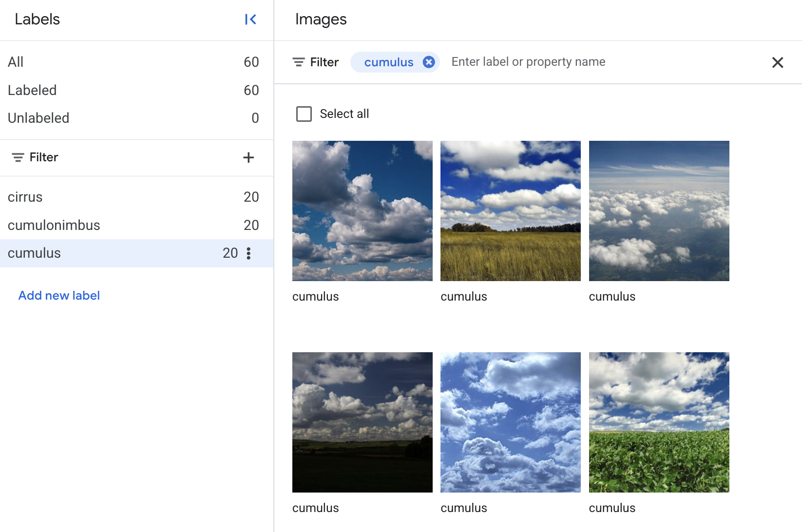Open the aerial view clouds thumbnail
Viewport: 802px width, 532px height.
(x=659, y=211)
